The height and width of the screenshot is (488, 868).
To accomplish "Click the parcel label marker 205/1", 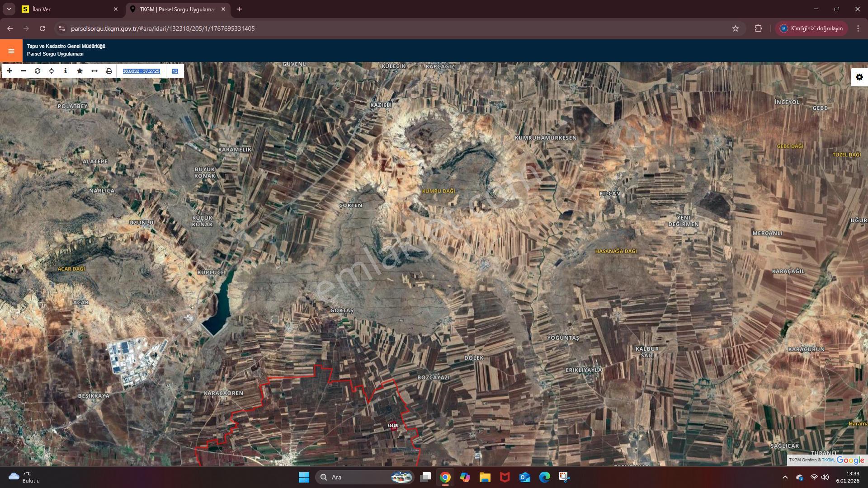I will point(393,426).
